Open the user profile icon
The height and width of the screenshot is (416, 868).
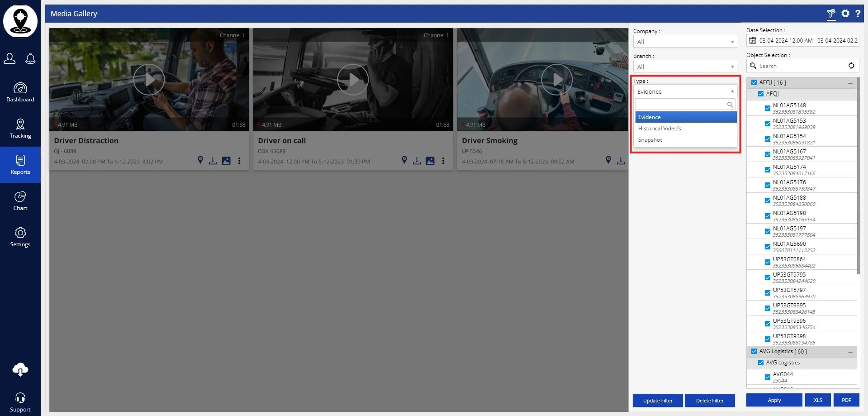point(9,59)
